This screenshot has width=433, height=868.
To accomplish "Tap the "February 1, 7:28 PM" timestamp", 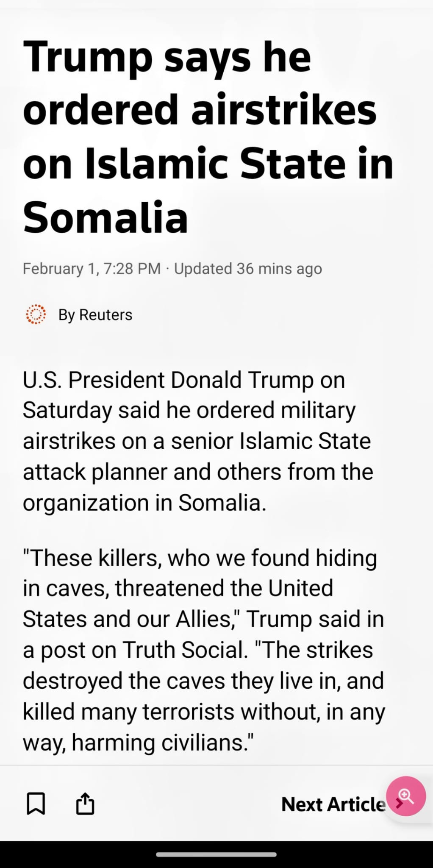I will [92, 269].
